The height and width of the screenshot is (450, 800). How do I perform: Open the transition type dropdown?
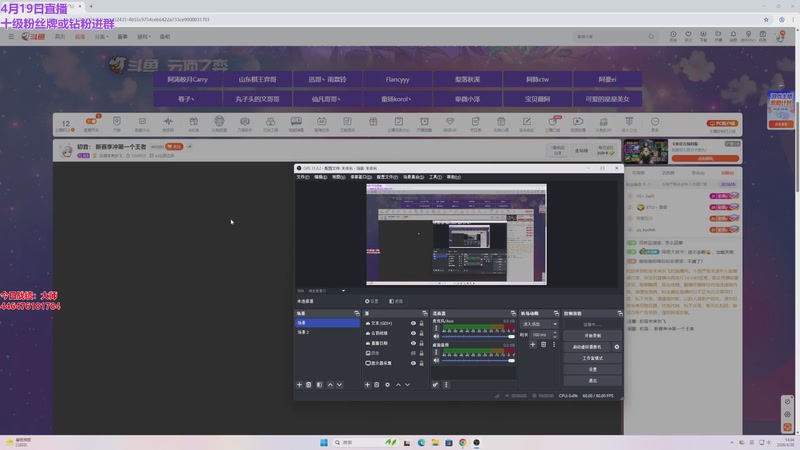[x=539, y=324]
